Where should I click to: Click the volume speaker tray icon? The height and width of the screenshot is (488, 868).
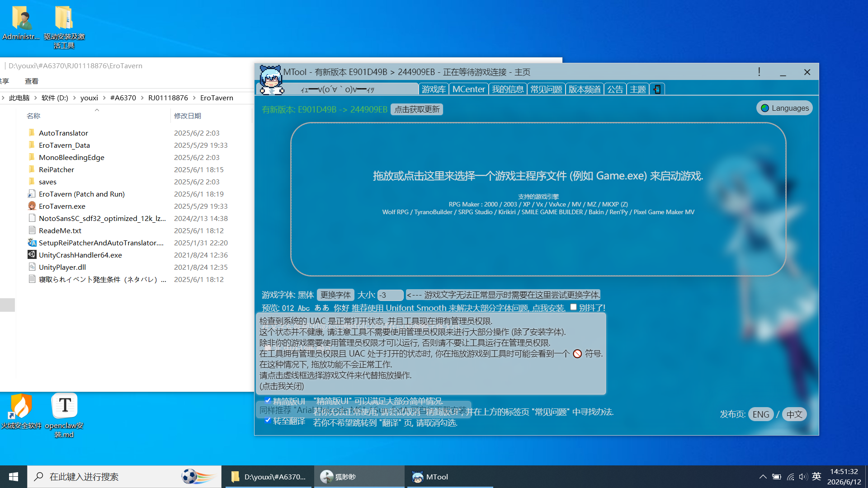pos(803,477)
